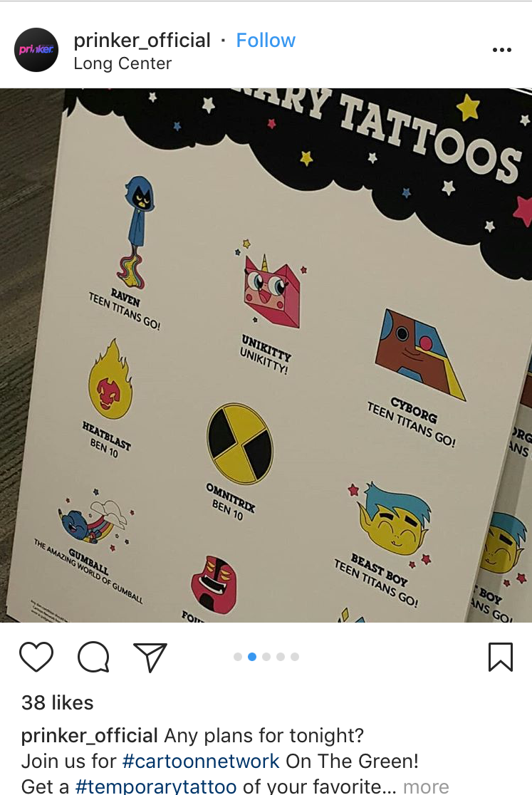Expand caption with the more link

[x=426, y=786]
